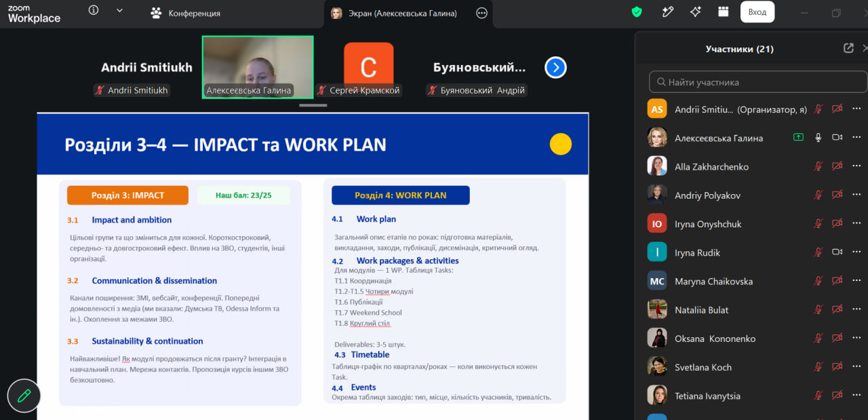
Task: Expand the dropdown chevron next to info icon
Action: [120, 11]
